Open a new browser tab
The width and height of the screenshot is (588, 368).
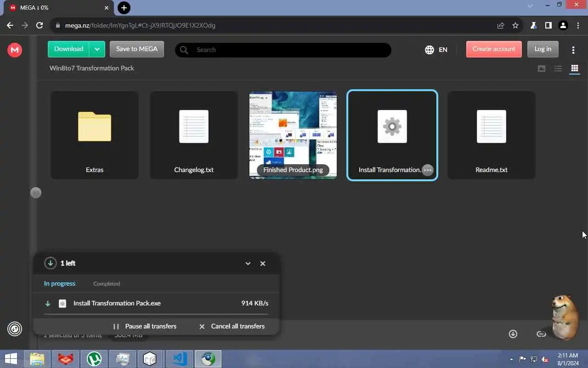[x=124, y=7]
